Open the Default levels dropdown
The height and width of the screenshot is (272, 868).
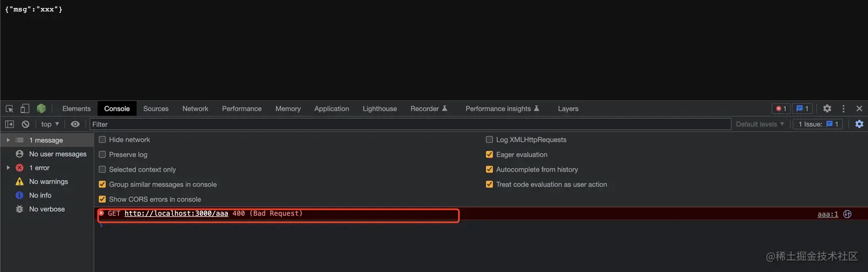(760, 124)
